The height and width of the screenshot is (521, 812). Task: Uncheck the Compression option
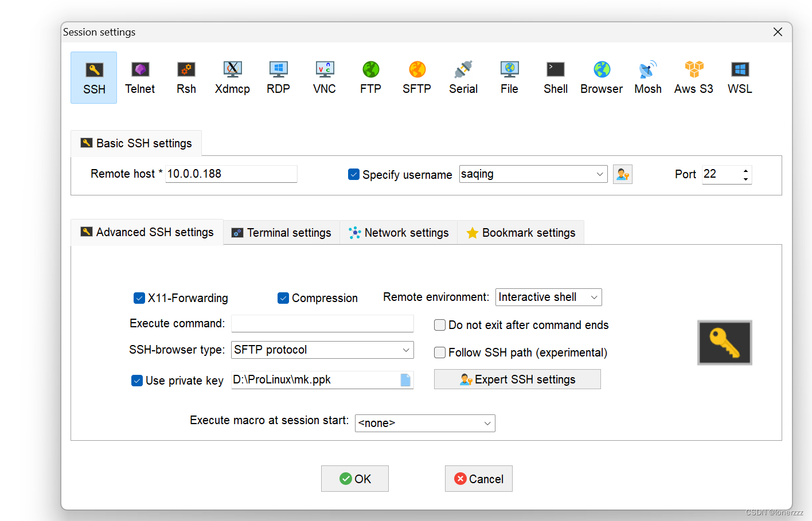283,297
